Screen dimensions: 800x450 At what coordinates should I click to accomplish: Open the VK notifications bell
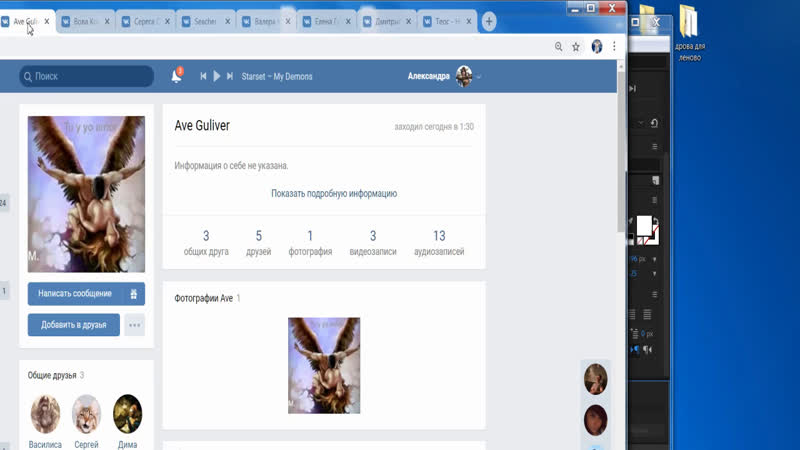[x=177, y=76]
